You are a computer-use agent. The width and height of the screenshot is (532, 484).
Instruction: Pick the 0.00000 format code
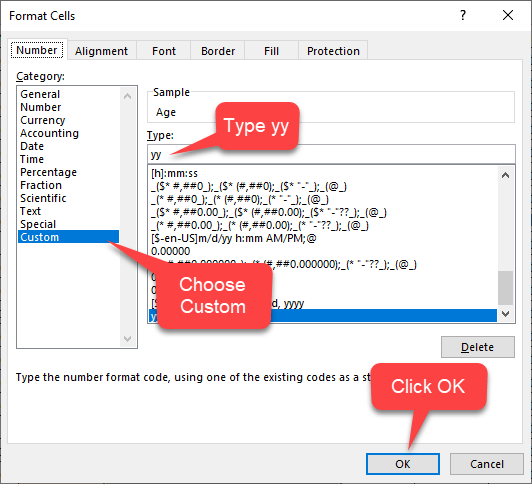pos(171,251)
